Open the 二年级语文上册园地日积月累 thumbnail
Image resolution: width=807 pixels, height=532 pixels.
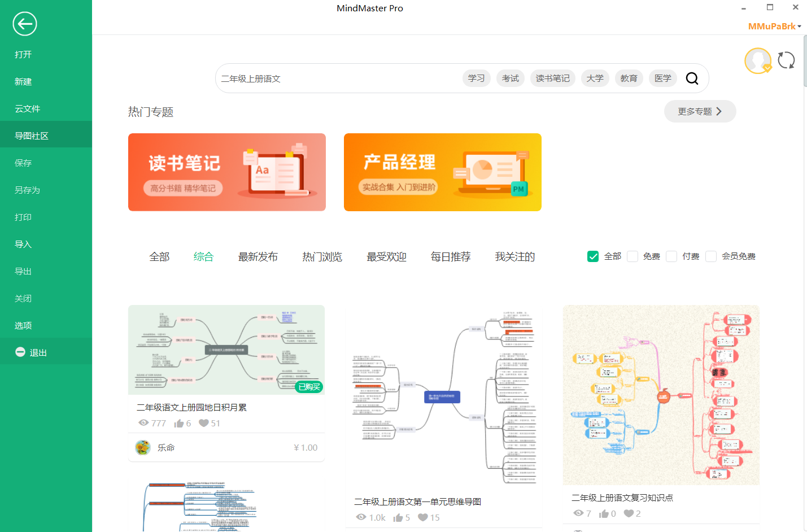(x=226, y=350)
